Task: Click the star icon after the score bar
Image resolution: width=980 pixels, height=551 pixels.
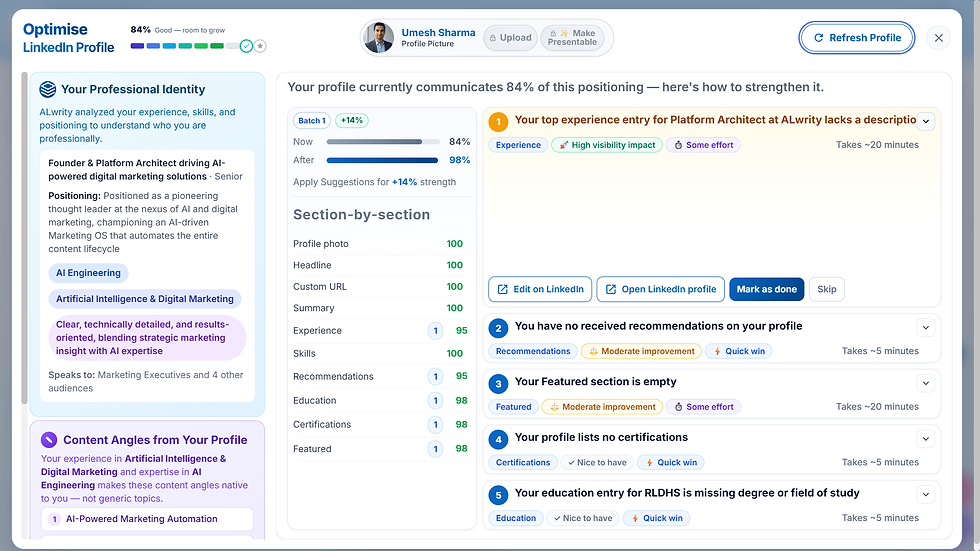Action: (260, 46)
